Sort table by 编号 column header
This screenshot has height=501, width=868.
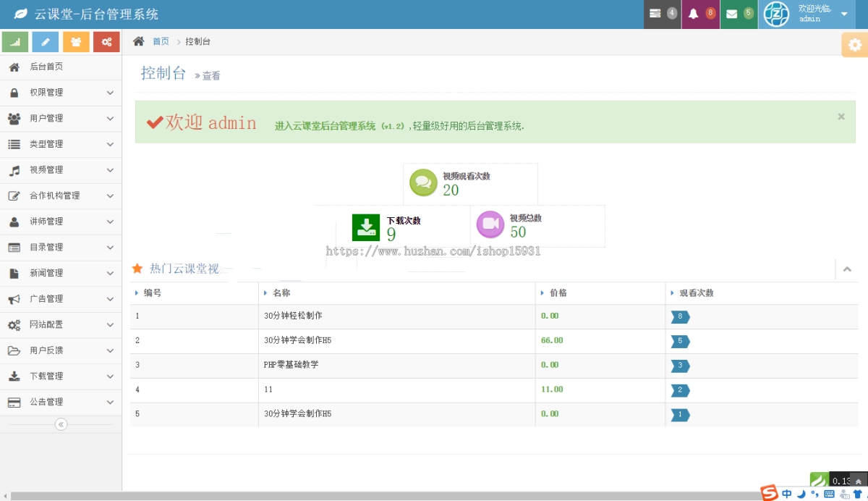(x=194, y=293)
